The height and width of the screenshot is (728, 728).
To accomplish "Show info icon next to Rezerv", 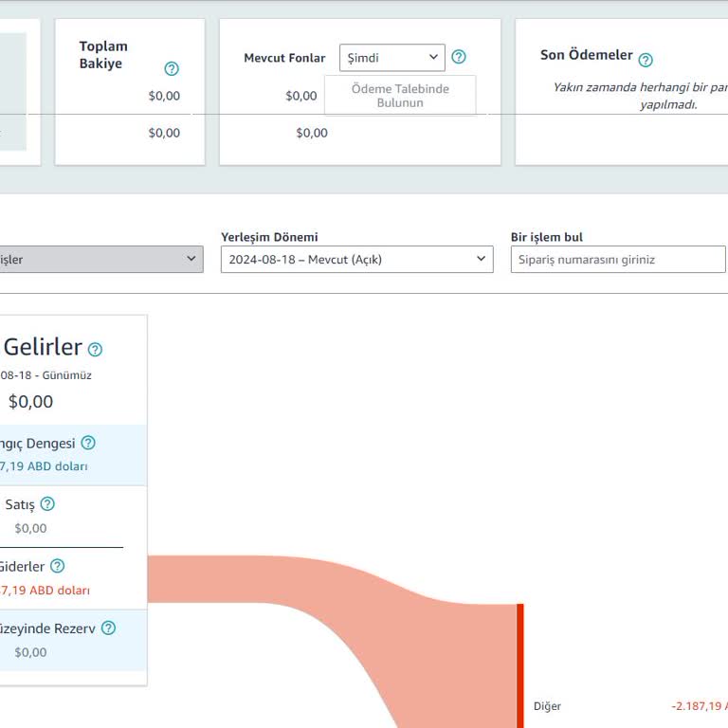I will [x=108, y=628].
